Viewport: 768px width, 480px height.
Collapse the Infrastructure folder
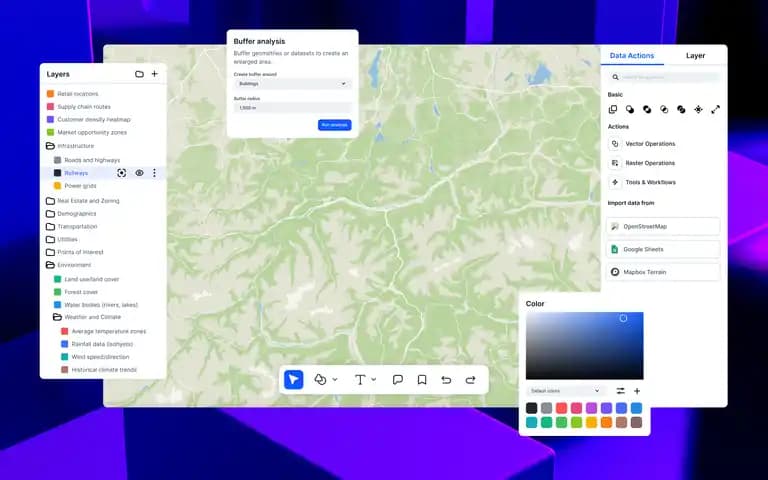click(x=50, y=146)
